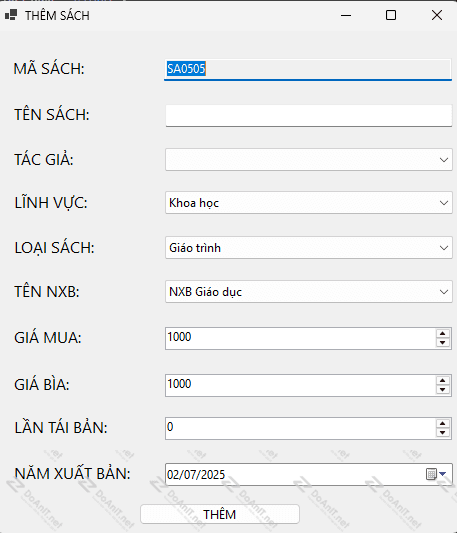Increase GIÁ BÌA with up arrow
The width and height of the screenshot is (457, 533).
[x=442, y=381]
